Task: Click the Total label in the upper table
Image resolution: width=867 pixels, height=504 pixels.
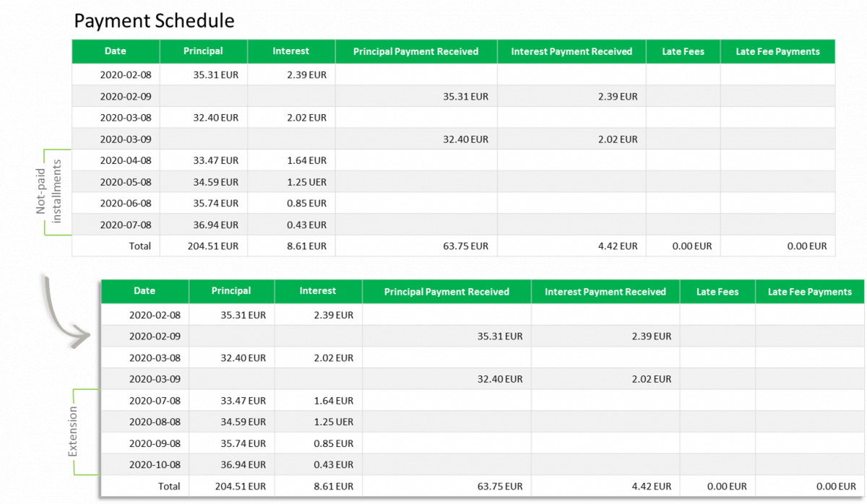Action: [140, 246]
